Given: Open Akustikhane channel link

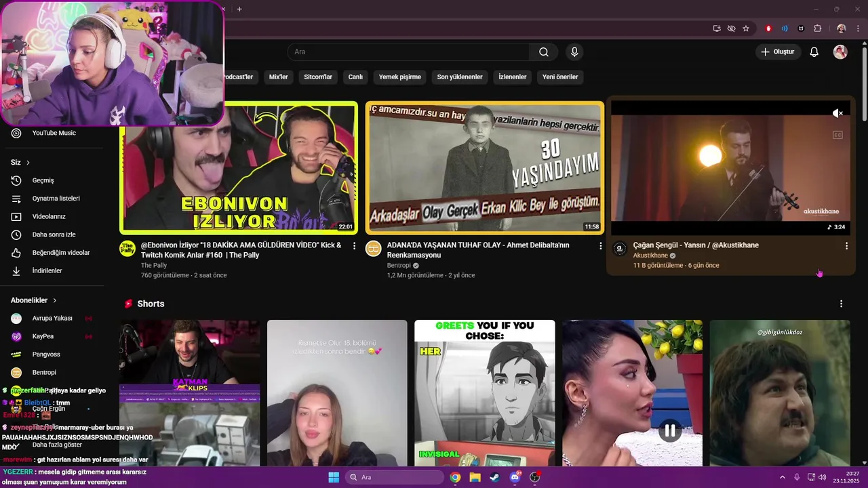Looking at the screenshot, I should pyautogui.click(x=650, y=256).
